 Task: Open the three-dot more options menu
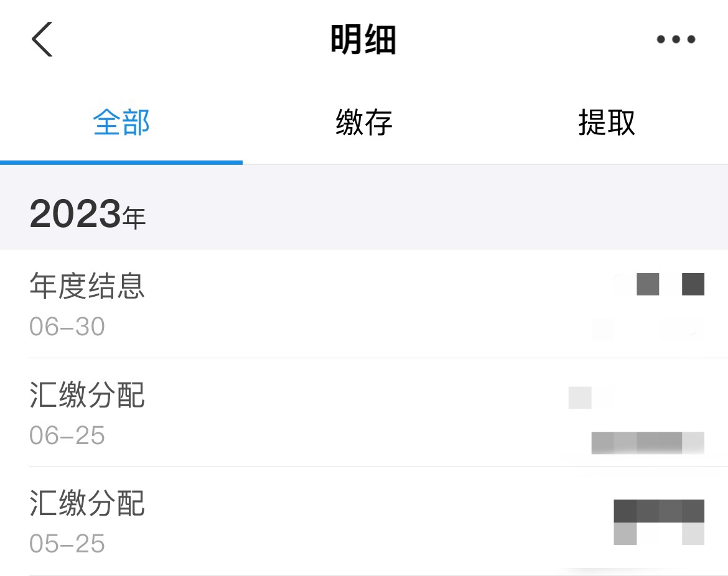point(676,39)
